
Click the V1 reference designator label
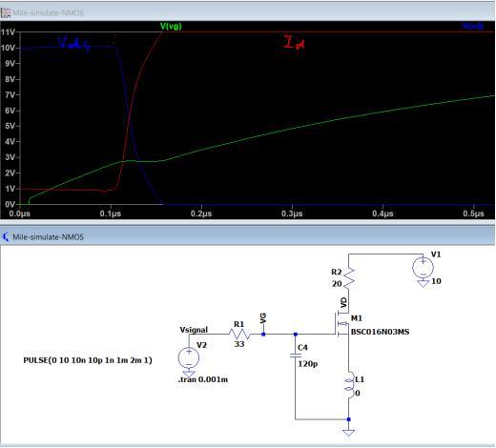436,255
